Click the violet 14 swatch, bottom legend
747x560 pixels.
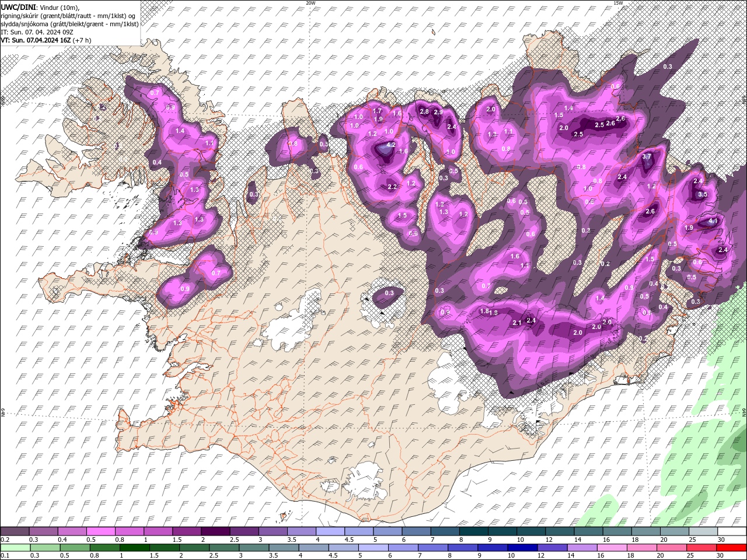(582, 547)
